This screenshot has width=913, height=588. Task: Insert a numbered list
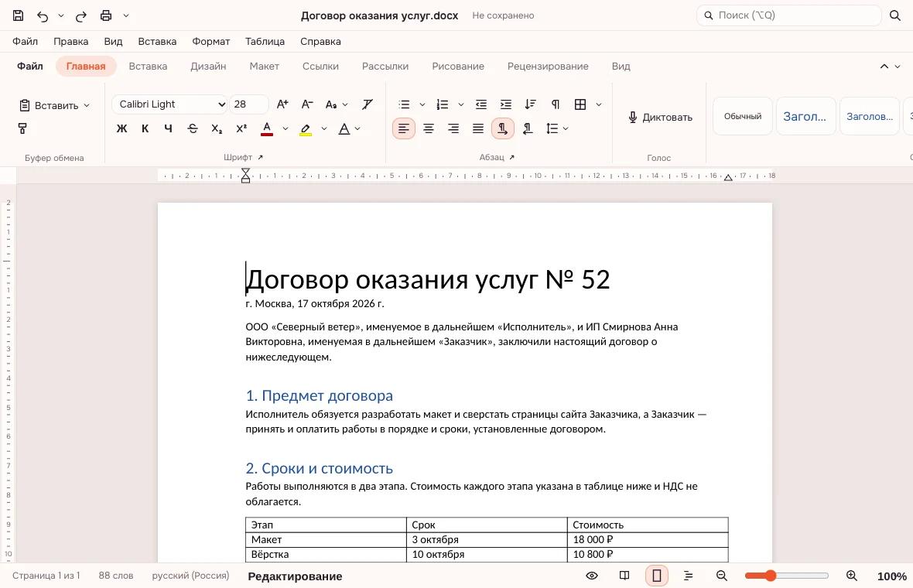tap(443, 104)
